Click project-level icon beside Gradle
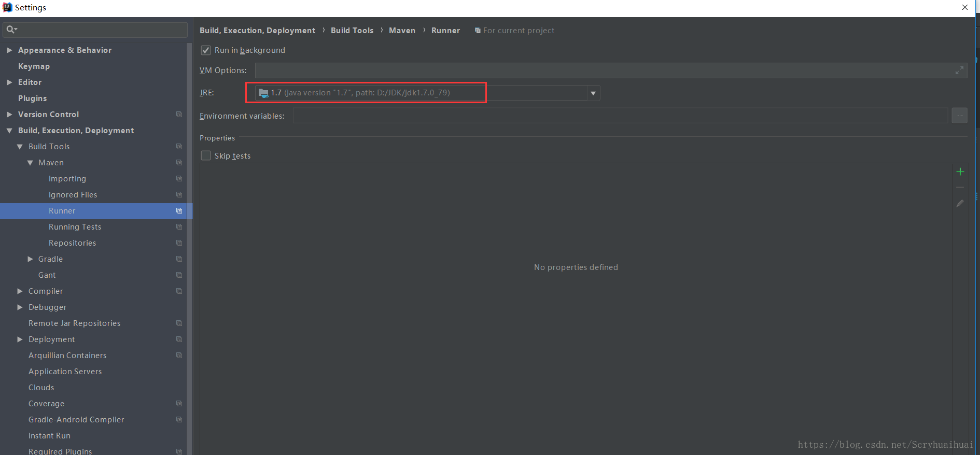 pos(179,259)
